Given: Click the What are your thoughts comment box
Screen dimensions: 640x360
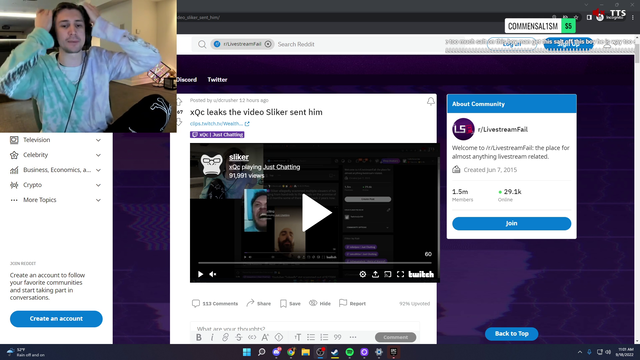Looking at the screenshot, I should pos(305,327).
